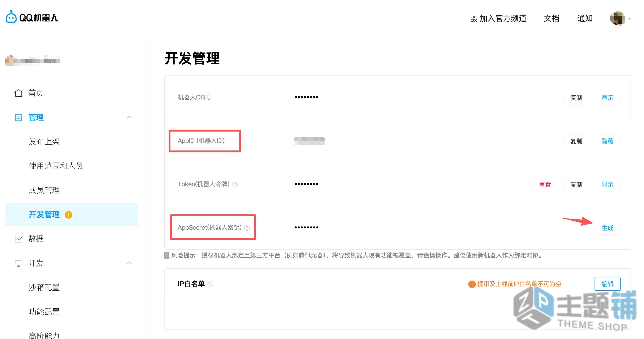Viewport: 644px width, 339px height.
Task: Open 成员管理 in the sidebar
Action: 44,190
